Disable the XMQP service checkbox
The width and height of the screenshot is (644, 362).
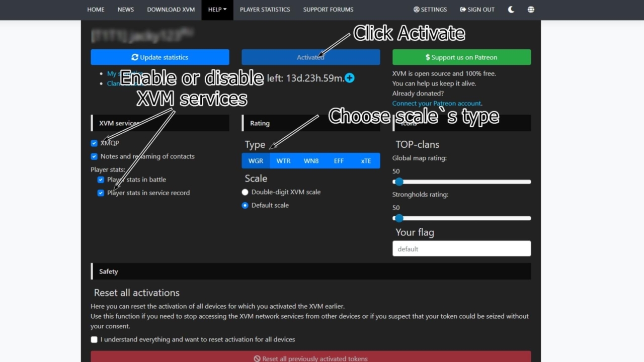(x=94, y=143)
